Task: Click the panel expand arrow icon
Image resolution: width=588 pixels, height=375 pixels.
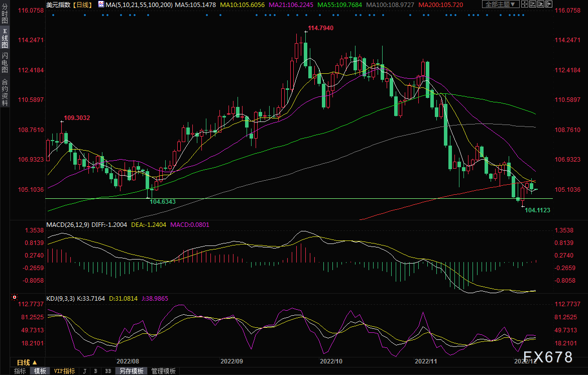Action: point(549,5)
